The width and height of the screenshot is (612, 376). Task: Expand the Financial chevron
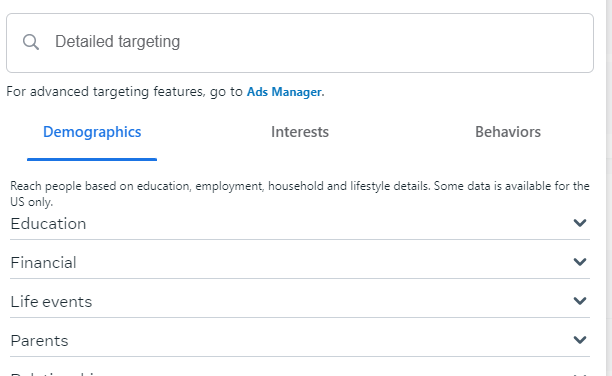[580, 262]
